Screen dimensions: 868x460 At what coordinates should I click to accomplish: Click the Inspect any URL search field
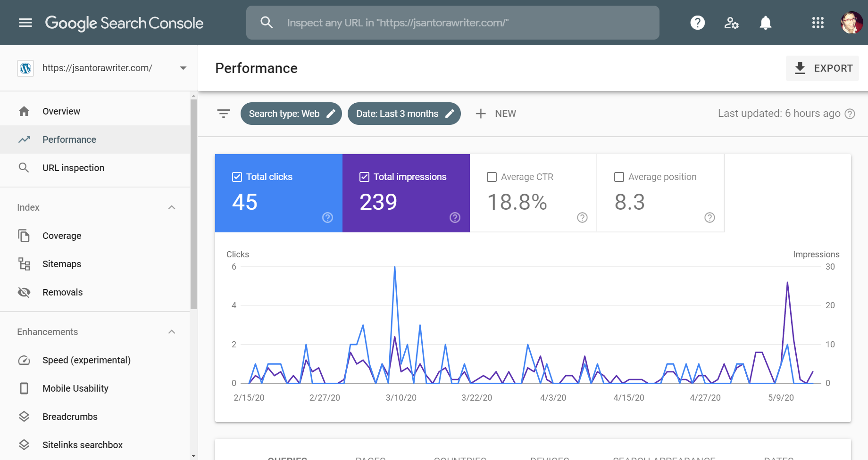point(453,23)
